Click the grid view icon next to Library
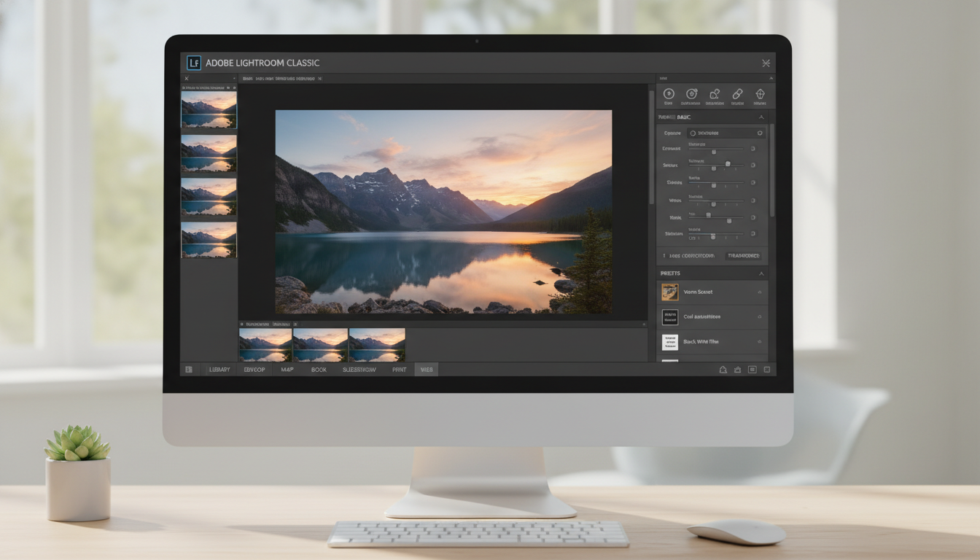The width and height of the screenshot is (980, 560). click(189, 370)
